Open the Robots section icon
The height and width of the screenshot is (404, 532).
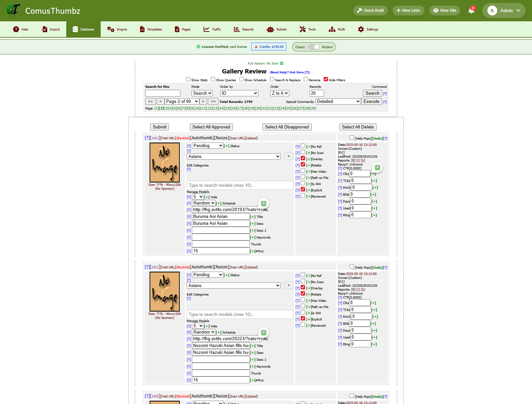(x=270, y=29)
